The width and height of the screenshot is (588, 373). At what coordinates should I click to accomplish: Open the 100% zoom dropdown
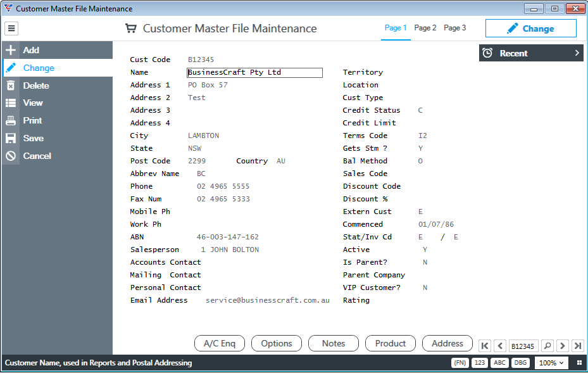551,363
